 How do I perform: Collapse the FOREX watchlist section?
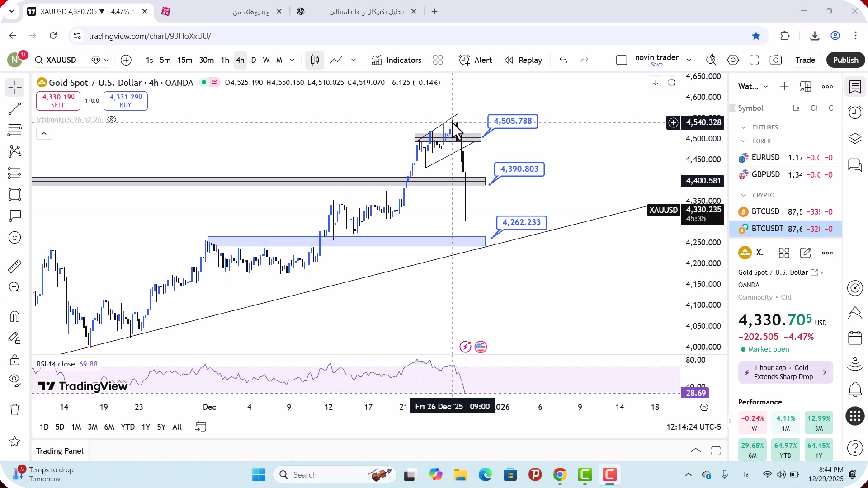click(743, 141)
